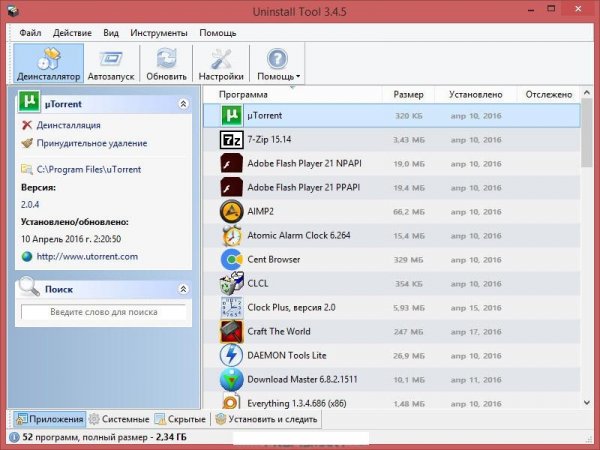The image size is (600, 450).
Task: Sort by Установлено column header
Action: point(476,95)
